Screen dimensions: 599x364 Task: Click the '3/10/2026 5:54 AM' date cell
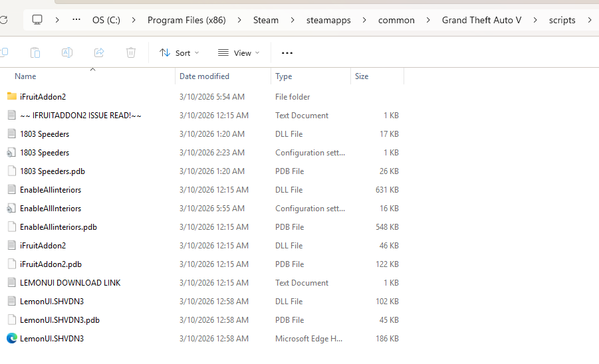(x=212, y=97)
